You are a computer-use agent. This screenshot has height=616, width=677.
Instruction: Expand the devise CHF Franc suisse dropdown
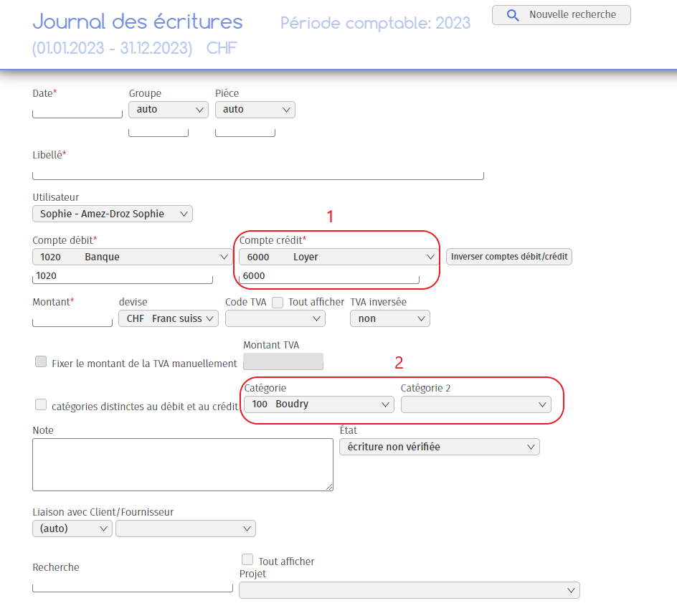[168, 318]
